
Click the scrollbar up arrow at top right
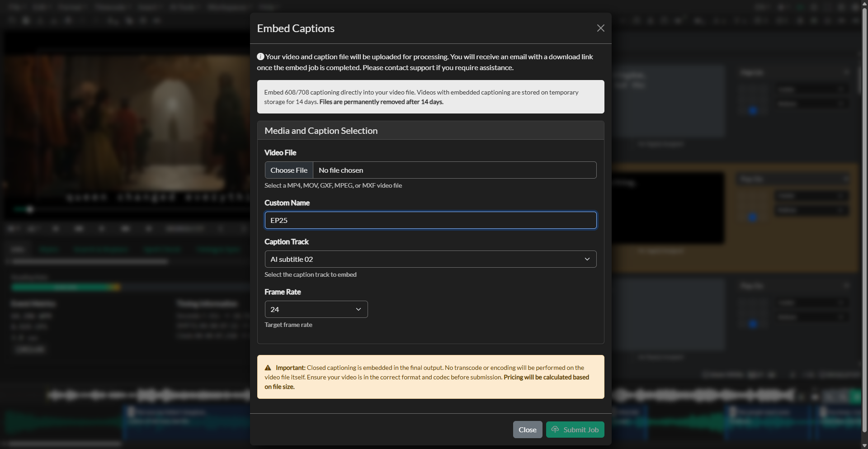[864, 4]
